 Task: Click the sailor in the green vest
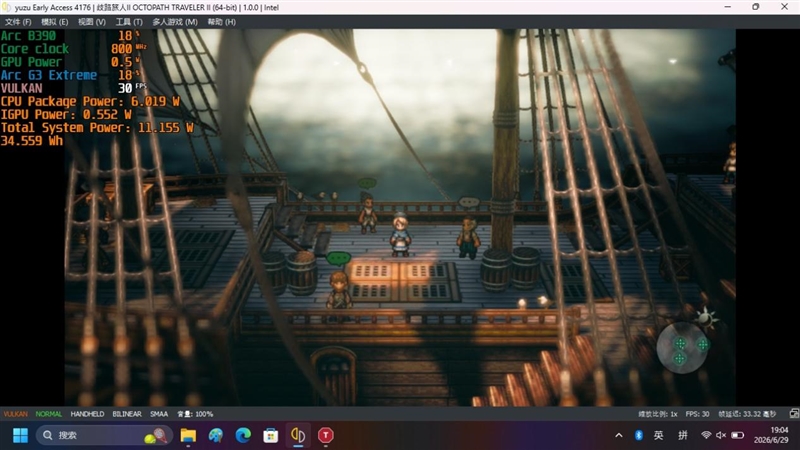(x=468, y=237)
